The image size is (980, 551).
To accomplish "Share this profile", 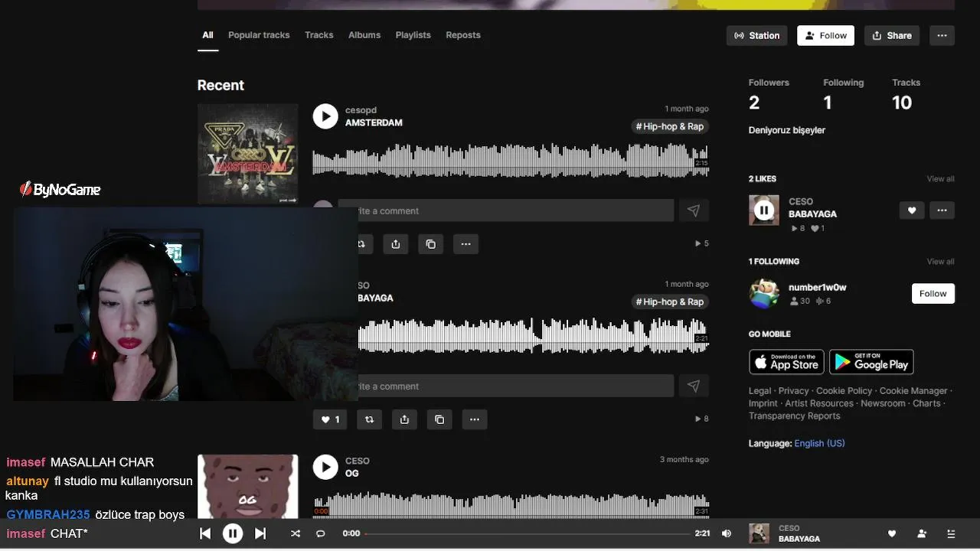I will click(892, 35).
